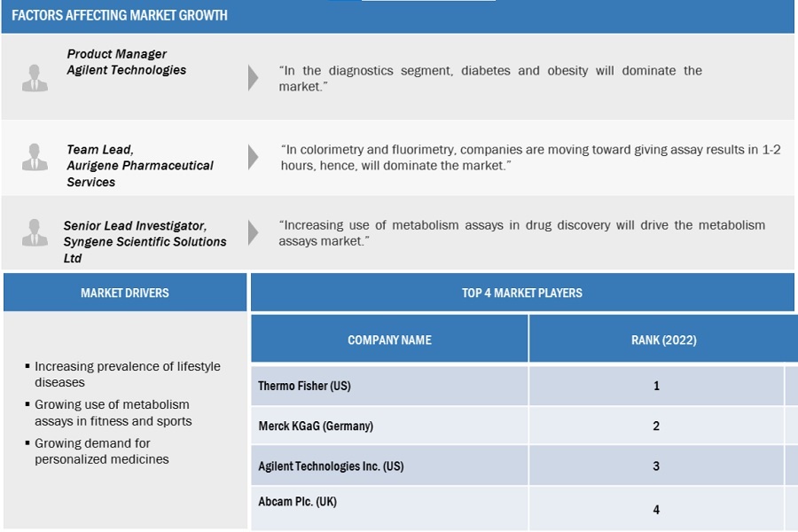The height and width of the screenshot is (532, 798).
Task: Click the arrow beside the colorimetry and fluorimetry quote
Action: [253, 158]
